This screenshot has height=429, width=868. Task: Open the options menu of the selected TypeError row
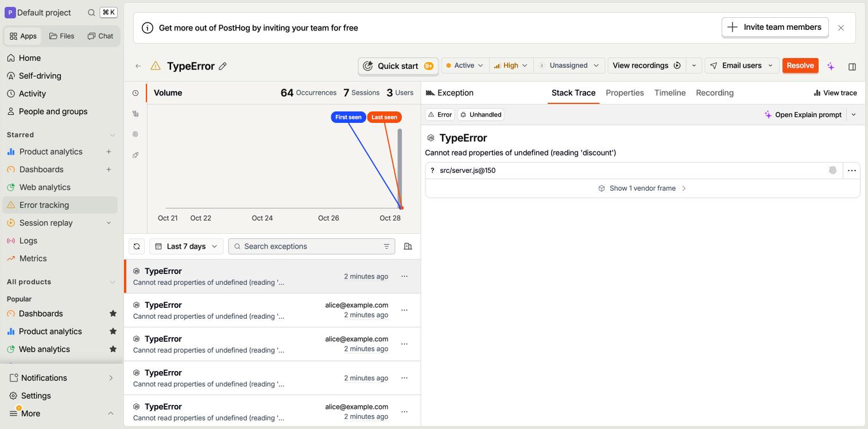404,276
